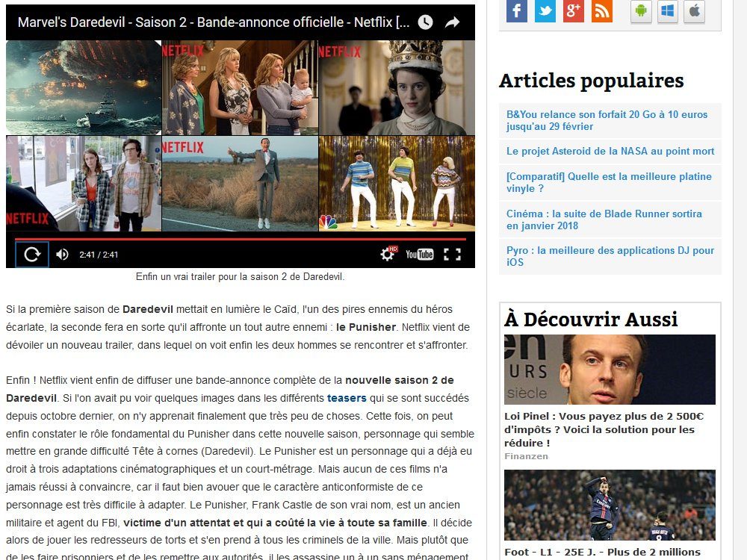Screen dimensions: 747x560
Task: Open the NASA Asteroid project article
Action: click(x=610, y=152)
